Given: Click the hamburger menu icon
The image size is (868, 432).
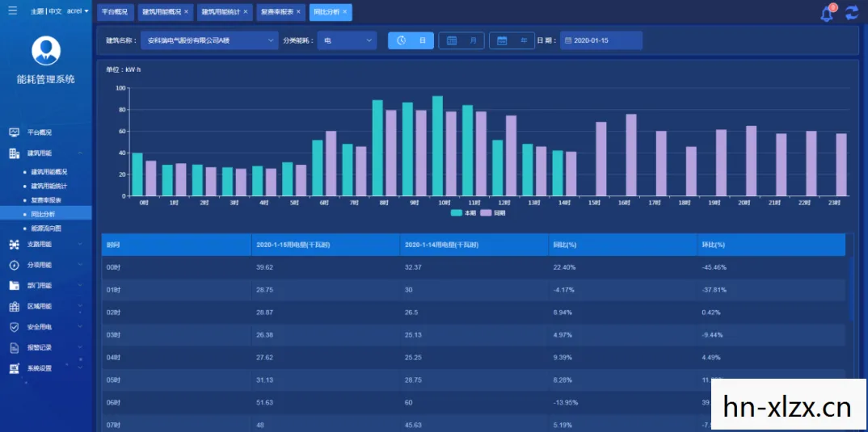Looking at the screenshot, I should [x=13, y=10].
